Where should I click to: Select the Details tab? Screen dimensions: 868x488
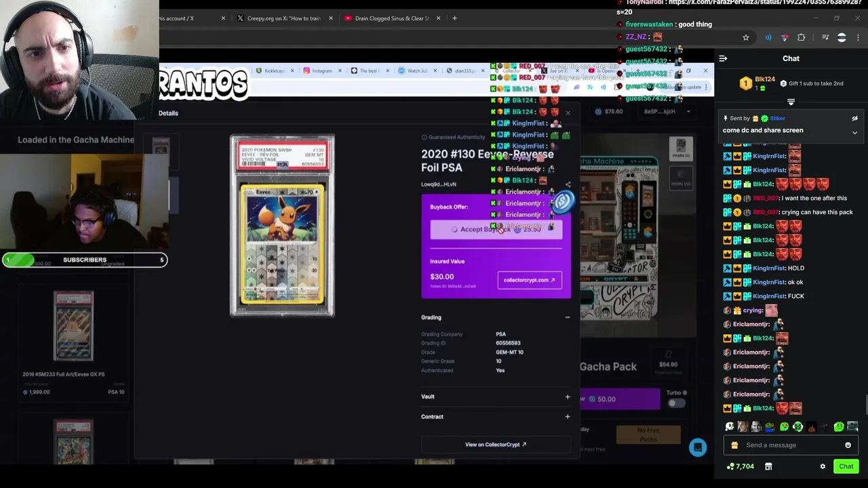[168, 113]
